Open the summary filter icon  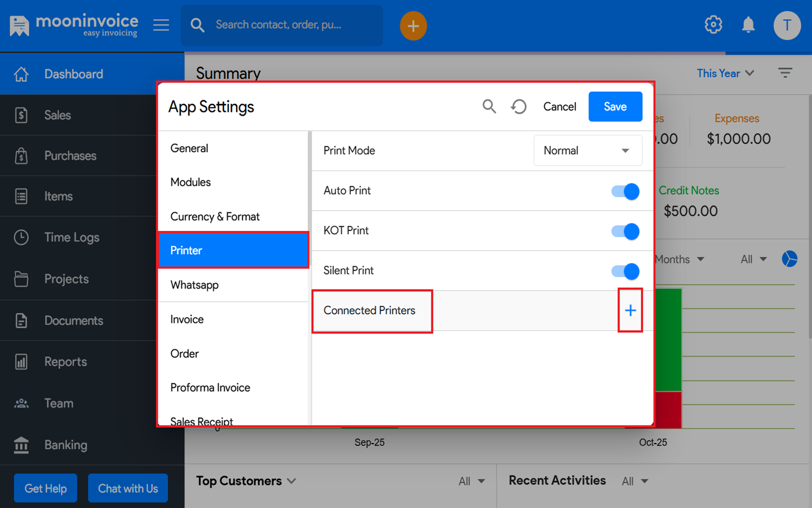pyautogui.click(x=785, y=73)
